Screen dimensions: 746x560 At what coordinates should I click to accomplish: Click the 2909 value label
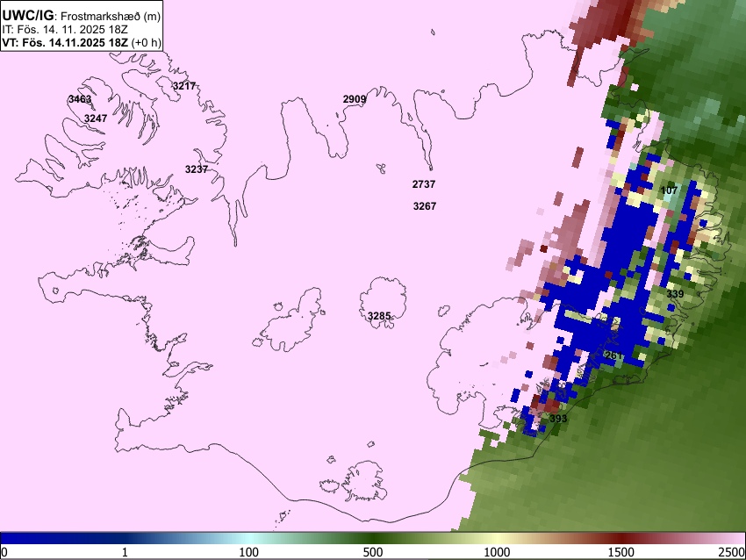(355, 99)
